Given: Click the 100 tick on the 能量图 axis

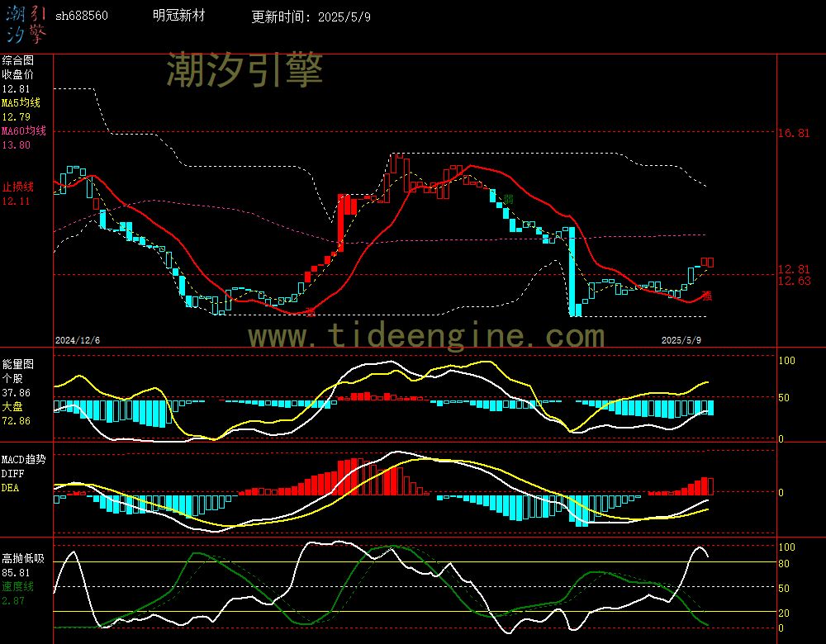Looking at the screenshot, I should [x=786, y=361].
